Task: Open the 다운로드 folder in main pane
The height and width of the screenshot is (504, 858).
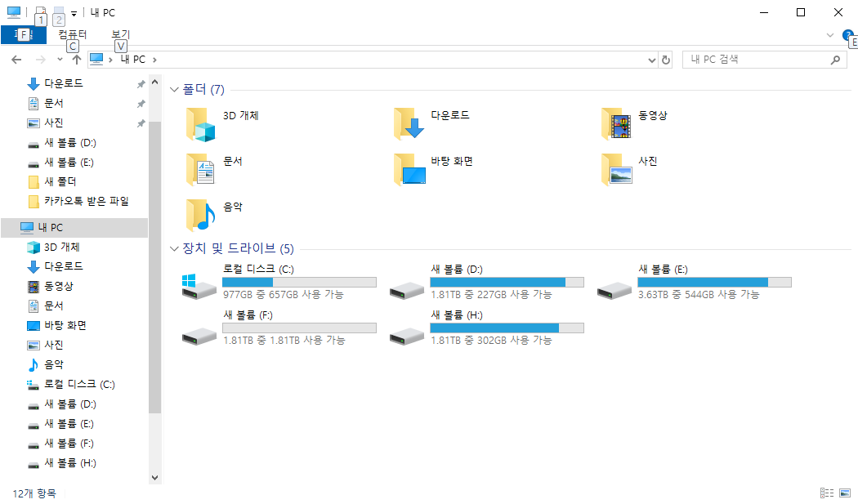Action: tap(409, 124)
